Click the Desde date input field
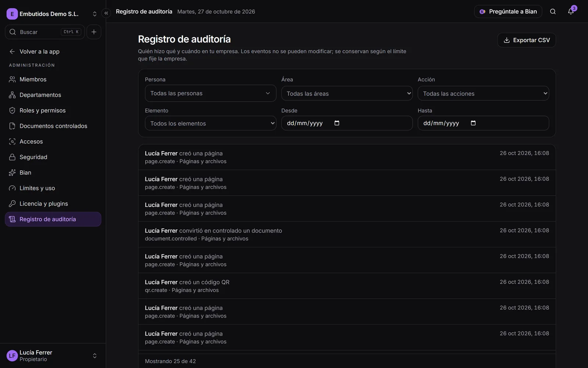This screenshot has width=588, height=368. [347, 123]
